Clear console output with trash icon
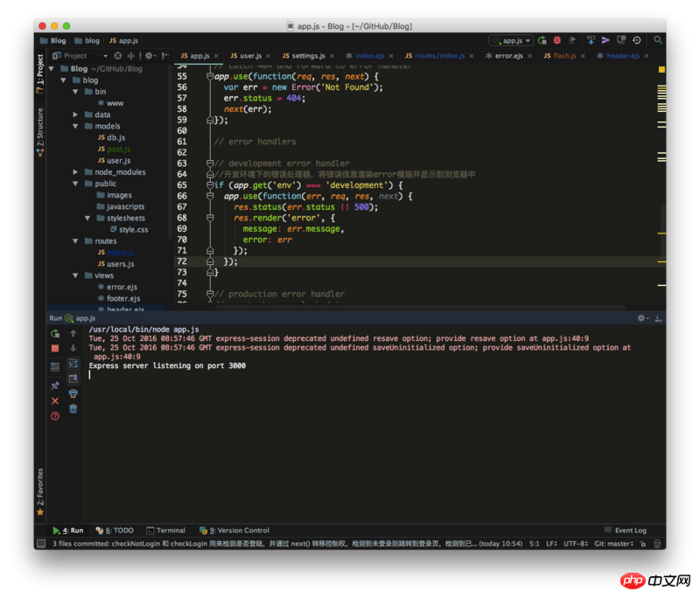Image resolution: width=700 pixels, height=598 pixels. [73, 408]
